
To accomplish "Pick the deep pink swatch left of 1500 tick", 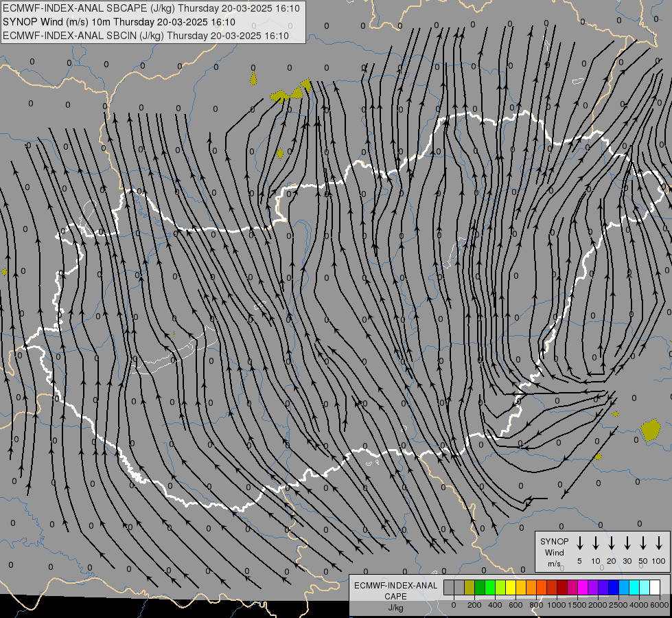I will (x=572, y=588).
